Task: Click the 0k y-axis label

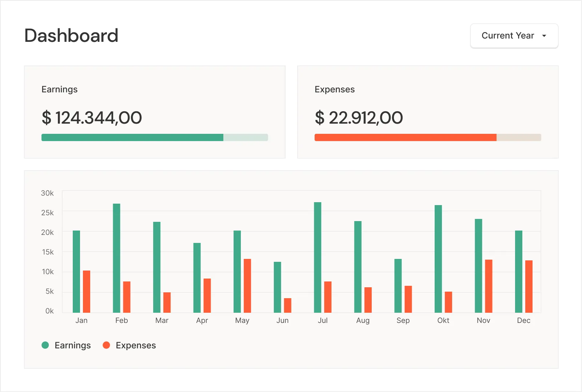Action: (x=49, y=311)
